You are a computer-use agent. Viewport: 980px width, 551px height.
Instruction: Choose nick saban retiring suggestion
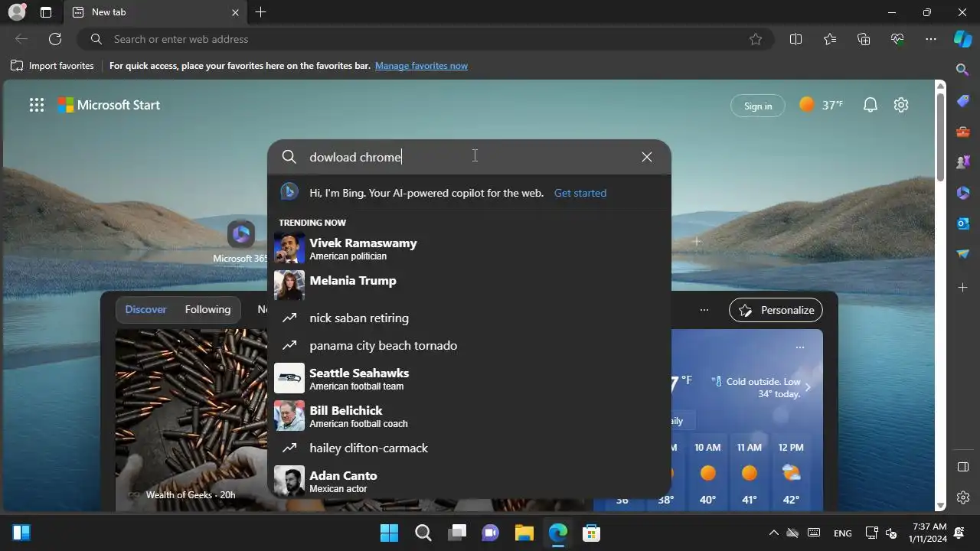pyautogui.click(x=469, y=318)
